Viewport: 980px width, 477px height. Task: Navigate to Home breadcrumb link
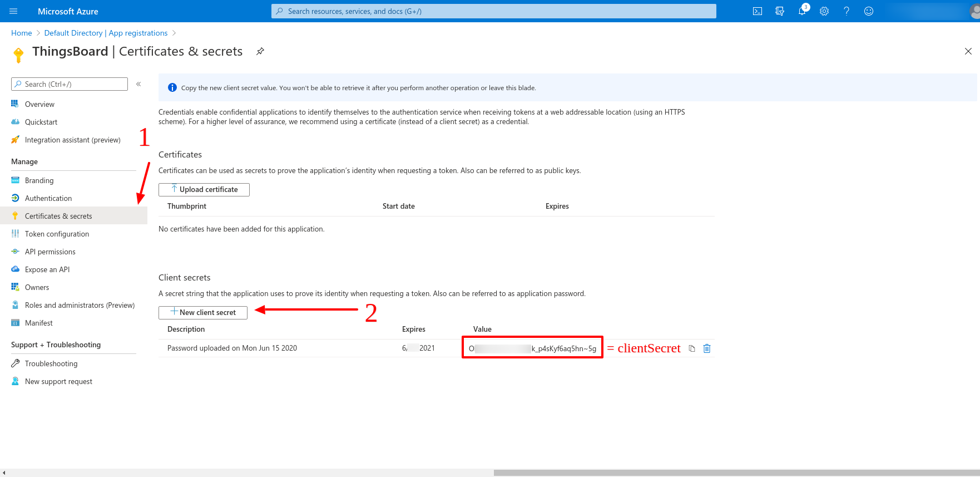[22, 33]
